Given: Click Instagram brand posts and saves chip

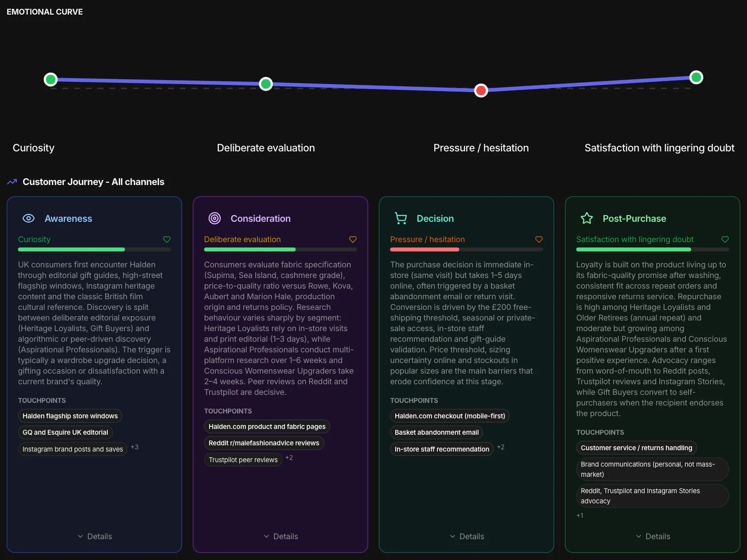Looking at the screenshot, I should [x=73, y=449].
